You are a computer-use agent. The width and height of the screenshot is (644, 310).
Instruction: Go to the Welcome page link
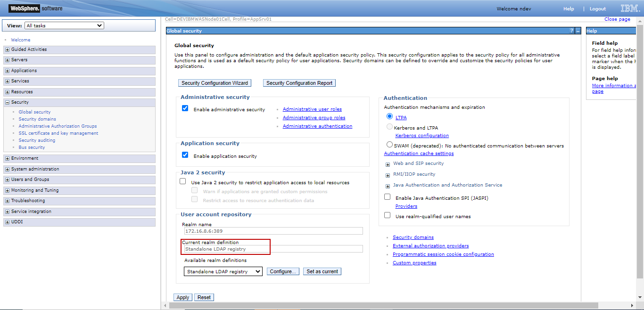(x=21, y=40)
